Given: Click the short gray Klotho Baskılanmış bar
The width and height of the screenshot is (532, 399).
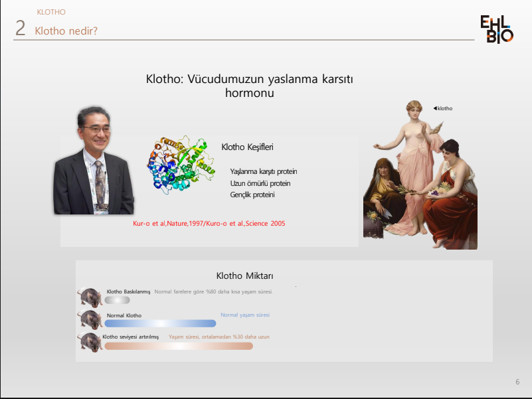Looking at the screenshot, I should 117,300.
